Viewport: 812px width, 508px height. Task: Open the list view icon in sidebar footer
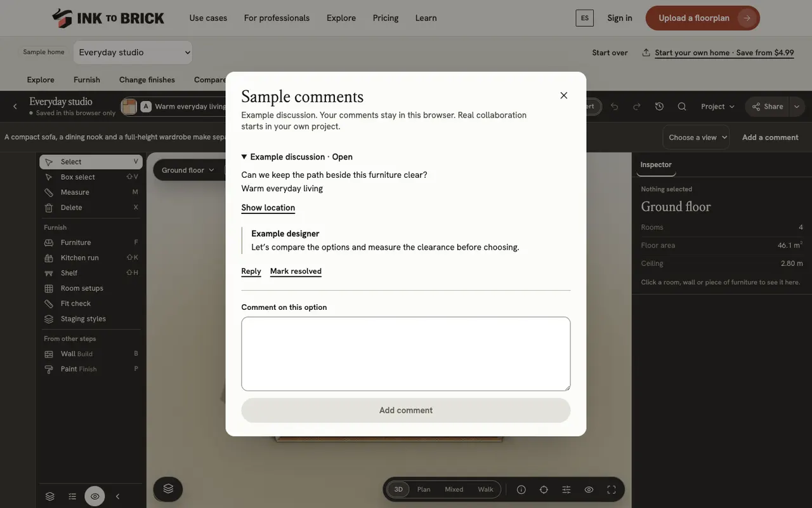72,497
